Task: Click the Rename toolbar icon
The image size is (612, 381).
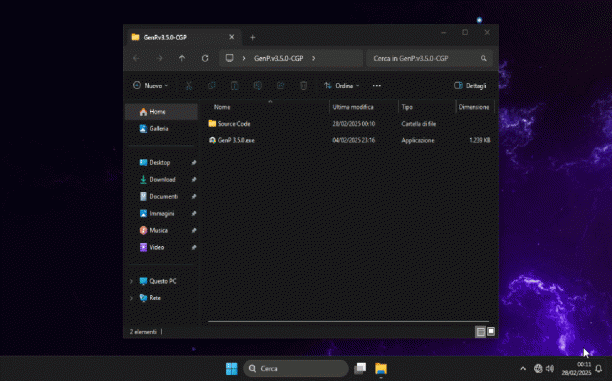Action: (258, 85)
